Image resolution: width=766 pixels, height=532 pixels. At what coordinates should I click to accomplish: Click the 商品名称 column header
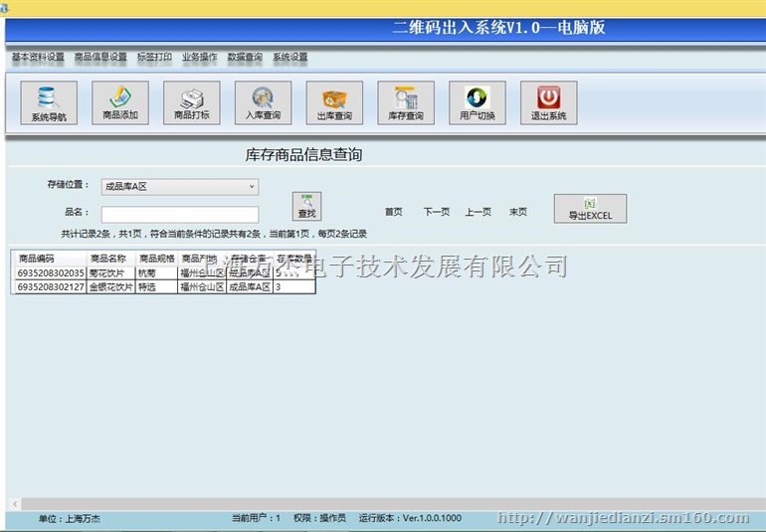tap(110, 259)
